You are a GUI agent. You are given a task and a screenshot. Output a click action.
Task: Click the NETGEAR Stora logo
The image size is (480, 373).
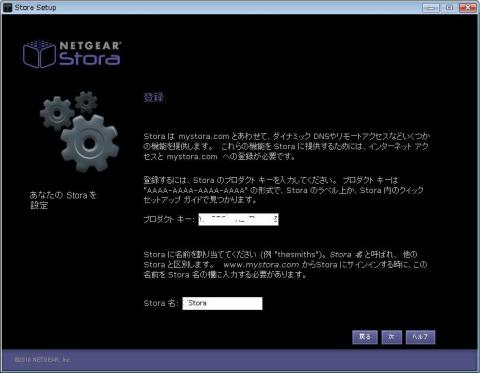click(x=72, y=54)
